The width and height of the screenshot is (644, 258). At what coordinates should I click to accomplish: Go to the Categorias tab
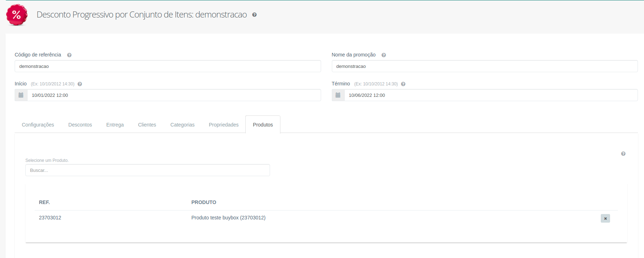click(183, 125)
